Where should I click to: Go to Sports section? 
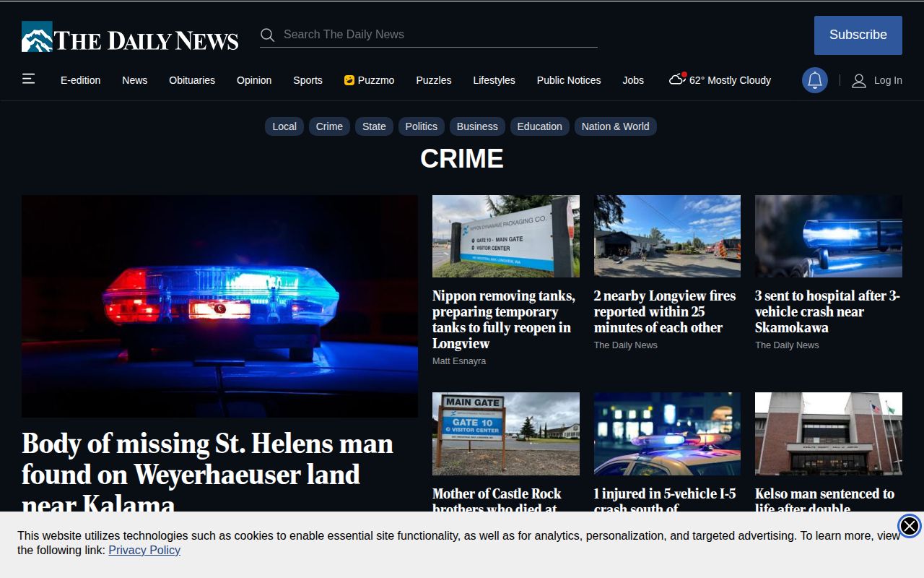(308, 80)
